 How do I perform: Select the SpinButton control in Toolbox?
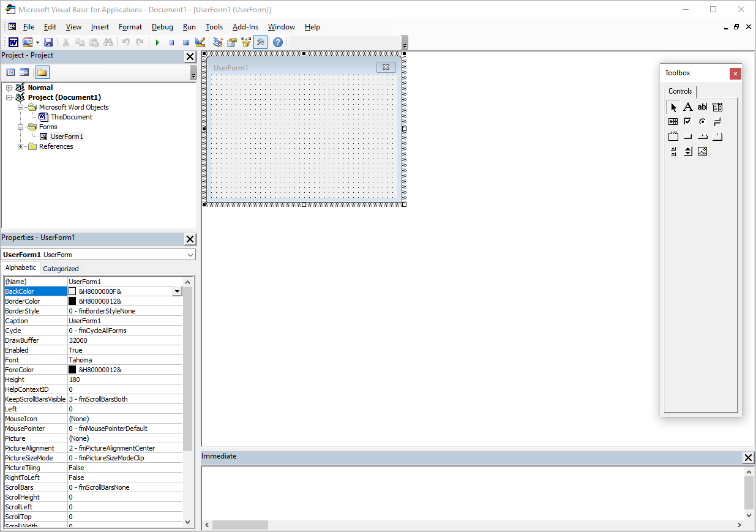click(x=688, y=151)
